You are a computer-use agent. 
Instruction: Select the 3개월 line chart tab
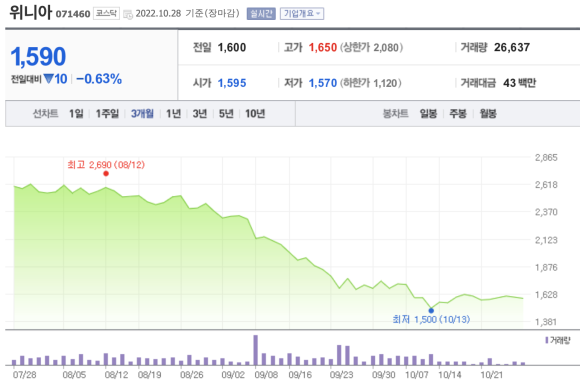142,114
